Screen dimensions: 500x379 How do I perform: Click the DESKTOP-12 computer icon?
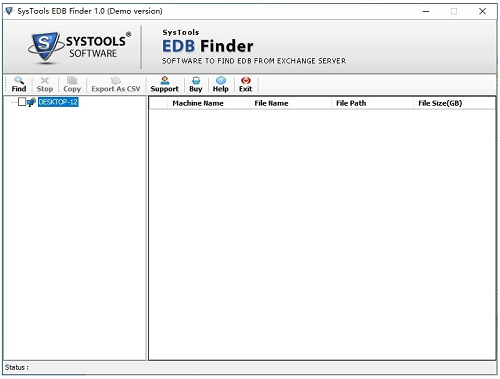point(31,102)
